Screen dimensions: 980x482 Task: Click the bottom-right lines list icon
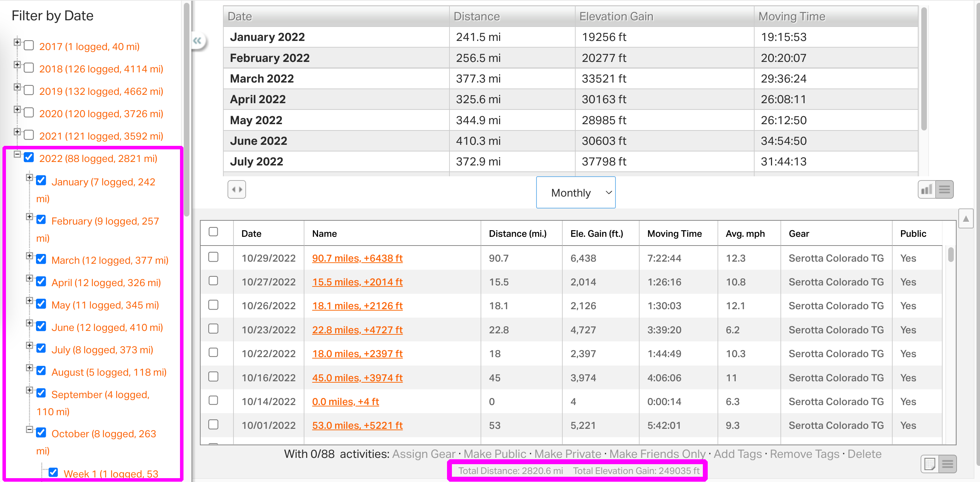coord(947,464)
